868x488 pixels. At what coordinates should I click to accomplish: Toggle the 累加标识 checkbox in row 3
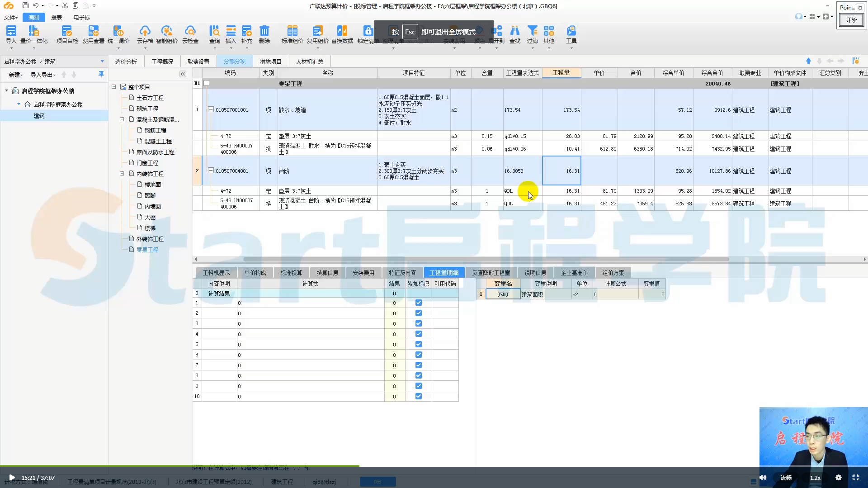coord(419,323)
